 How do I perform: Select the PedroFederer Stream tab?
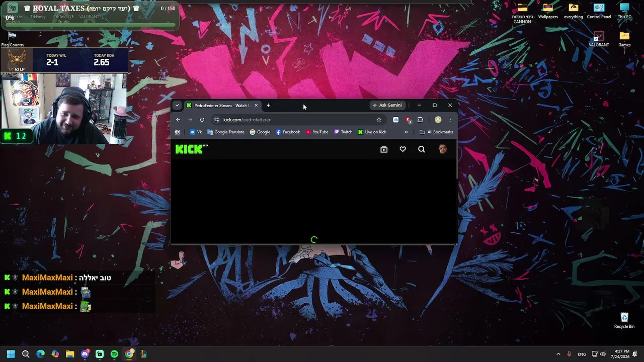[222, 106]
